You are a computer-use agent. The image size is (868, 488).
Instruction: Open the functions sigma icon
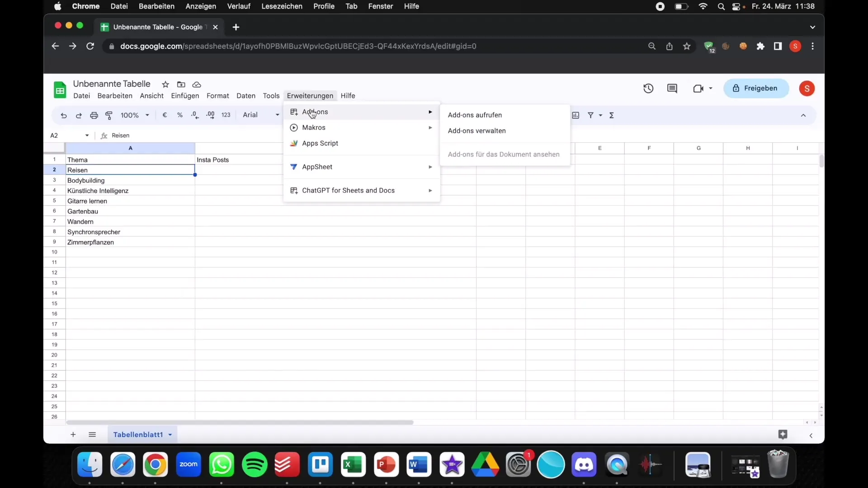[612, 116]
